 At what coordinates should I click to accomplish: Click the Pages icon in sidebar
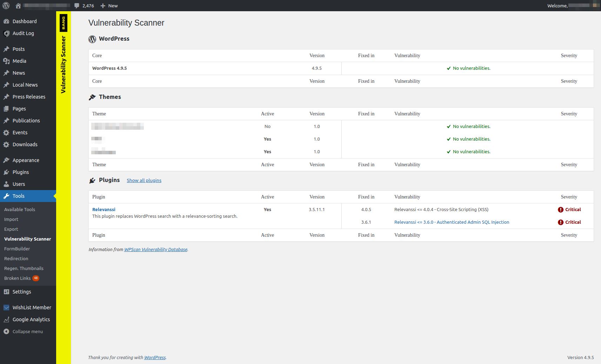click(6, 109)
